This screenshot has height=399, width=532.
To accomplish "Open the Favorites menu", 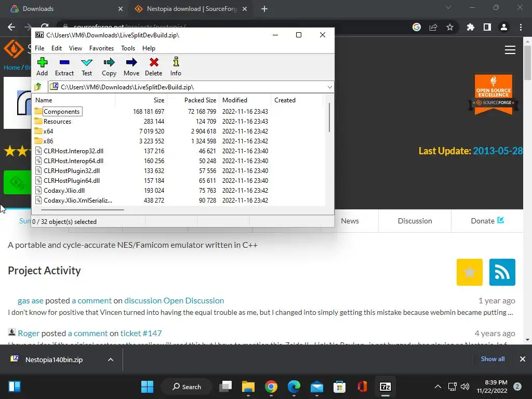I will coord(101,48).
